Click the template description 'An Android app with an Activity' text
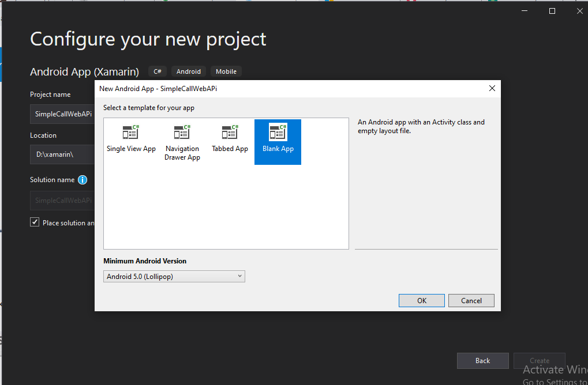The image size is (588, 385). click(421, 126)
